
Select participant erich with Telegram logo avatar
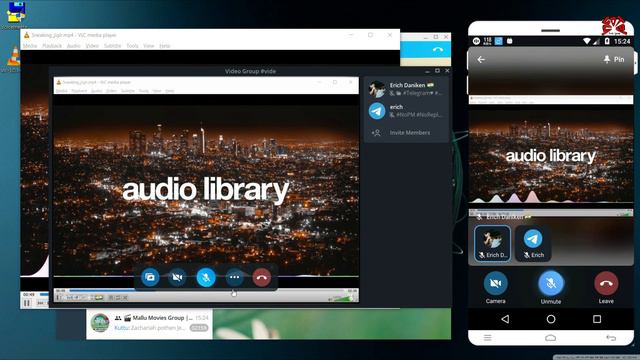click(406, 111)
